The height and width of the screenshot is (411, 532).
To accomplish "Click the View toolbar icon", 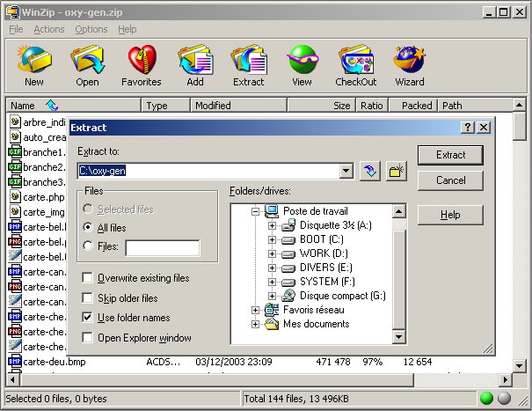I will (x=302, y=60).
